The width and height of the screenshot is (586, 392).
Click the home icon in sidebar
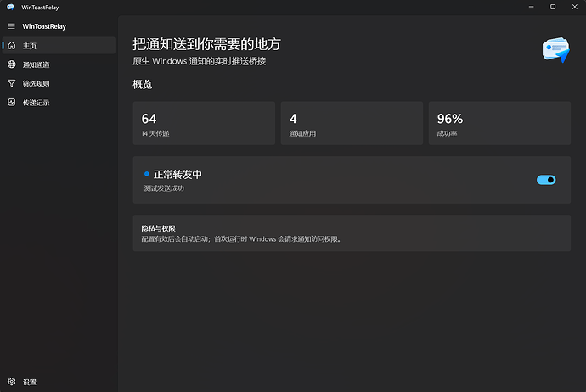tap(12, 45)
